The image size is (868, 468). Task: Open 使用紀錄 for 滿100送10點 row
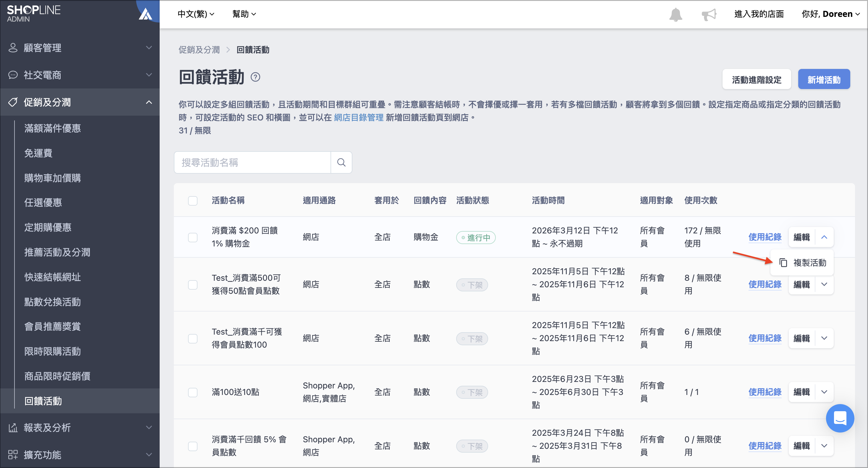click(765, 392)
